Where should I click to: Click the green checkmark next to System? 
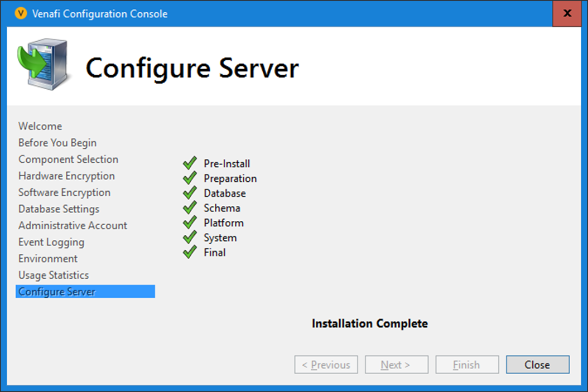click(190, 238)
